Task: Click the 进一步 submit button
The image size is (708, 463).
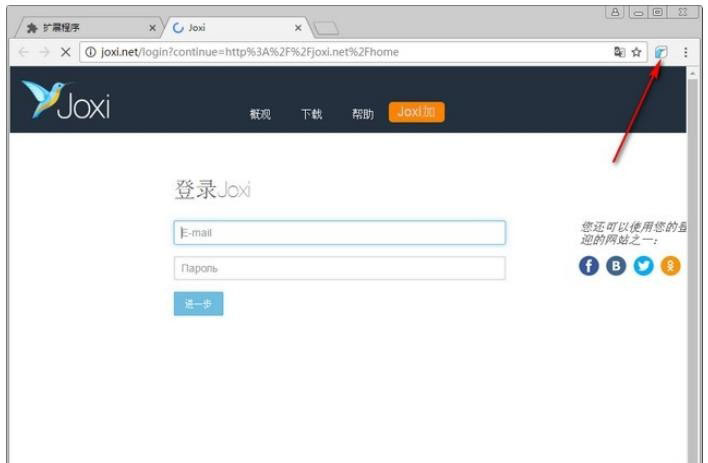Action: coord(199,304)
